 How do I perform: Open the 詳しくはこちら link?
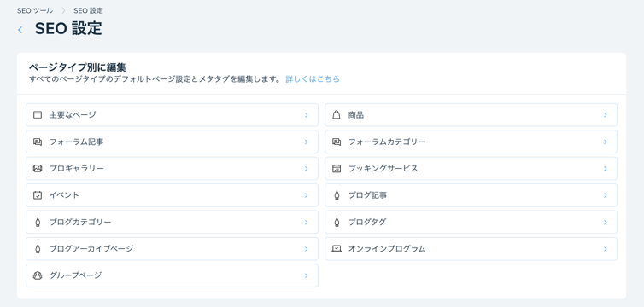click(313, 79)
